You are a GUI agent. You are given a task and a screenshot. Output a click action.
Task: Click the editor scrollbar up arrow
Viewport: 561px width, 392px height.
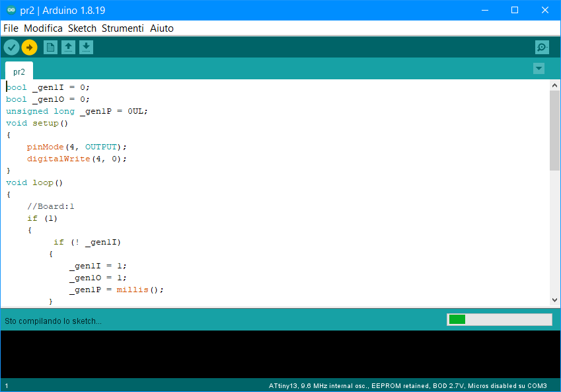(554, 86)
